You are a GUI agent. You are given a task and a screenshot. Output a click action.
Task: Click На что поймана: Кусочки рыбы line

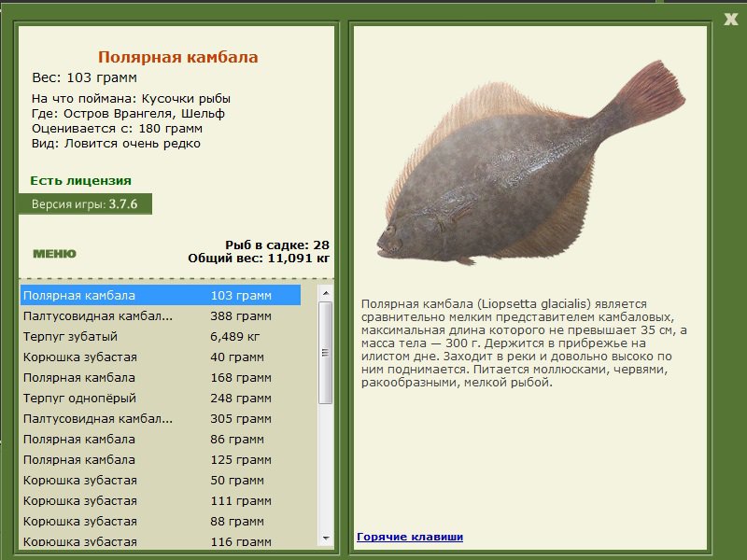pyautogui.click(x=131, y=99)
